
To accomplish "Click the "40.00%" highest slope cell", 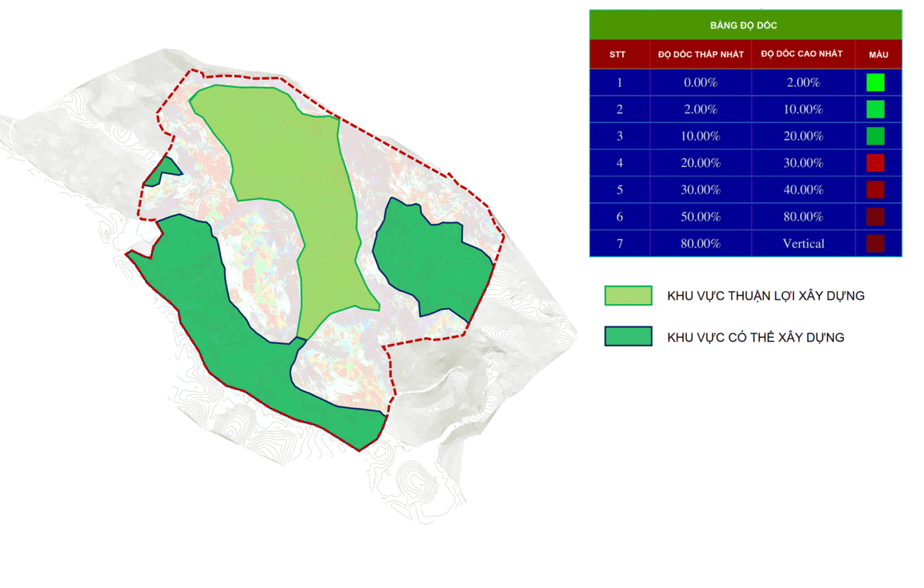I will [x=803, y=190].
